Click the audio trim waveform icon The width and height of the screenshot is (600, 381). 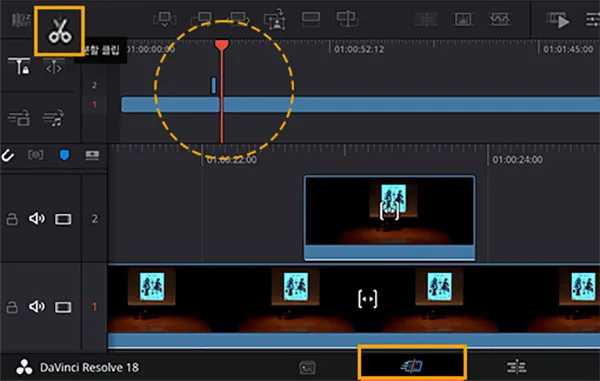click(500, 19)
